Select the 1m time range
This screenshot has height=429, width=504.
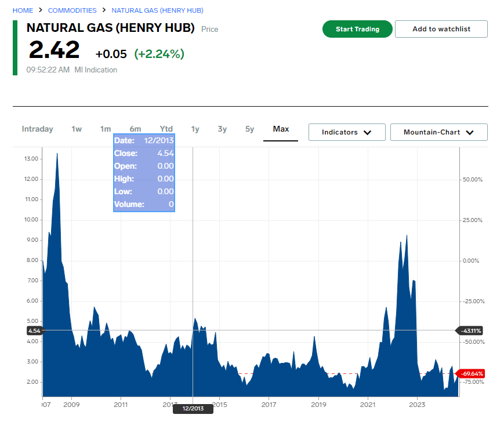(105, 129)
